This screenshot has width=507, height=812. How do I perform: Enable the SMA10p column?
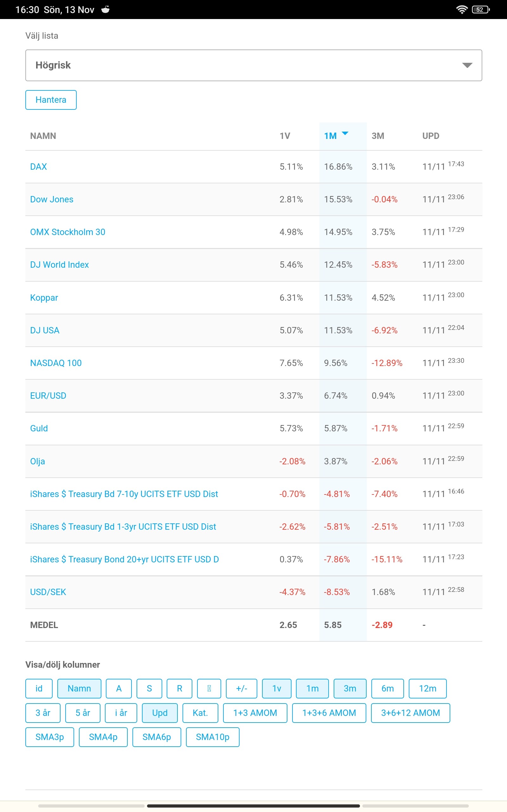click(x=213, y=737)
